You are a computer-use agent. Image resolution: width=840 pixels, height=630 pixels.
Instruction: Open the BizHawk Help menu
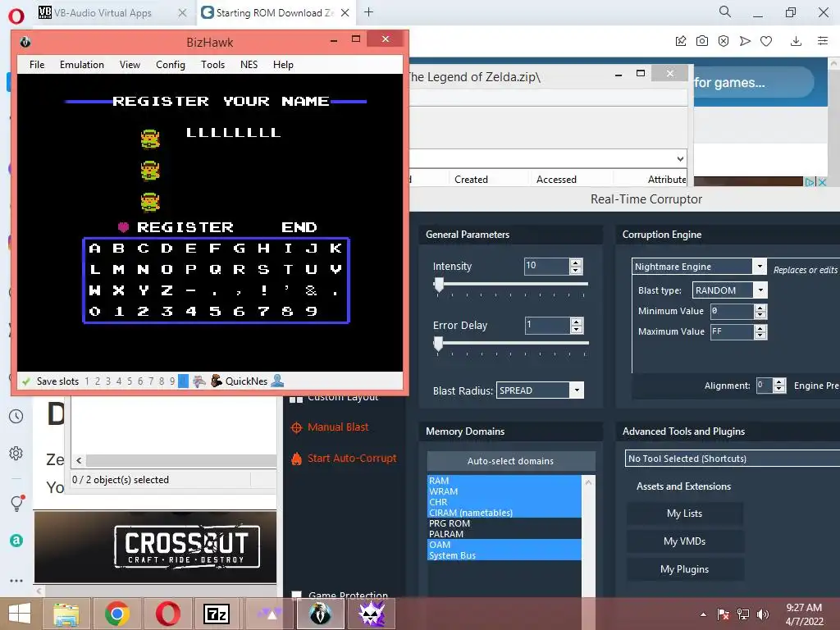pos(283,65)
